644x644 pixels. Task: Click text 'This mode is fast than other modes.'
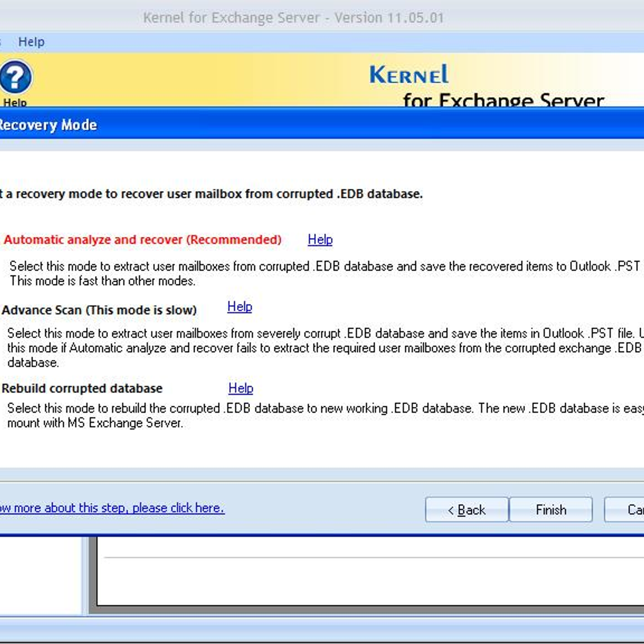103,281
